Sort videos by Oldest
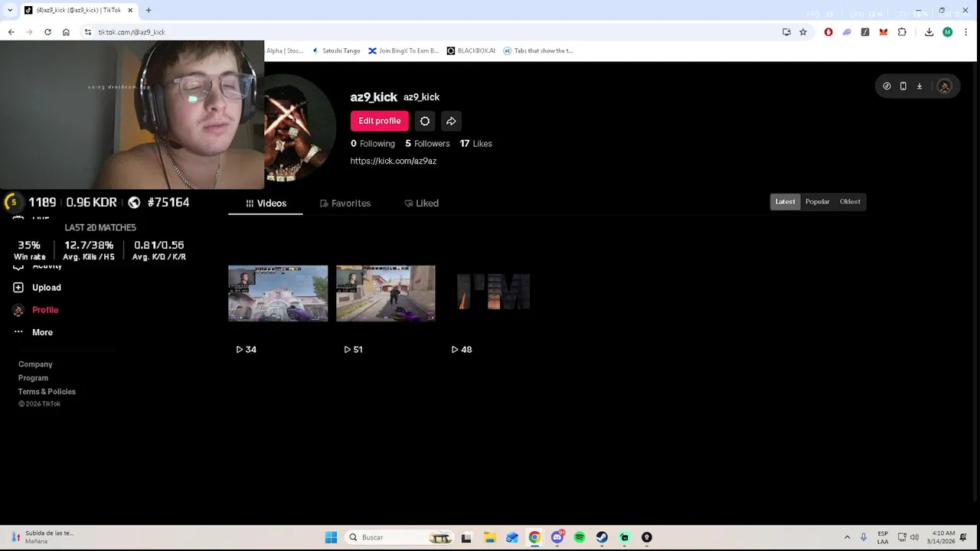Image resolution: width=980 pixels, height=551 pixels. pos(850,201)
